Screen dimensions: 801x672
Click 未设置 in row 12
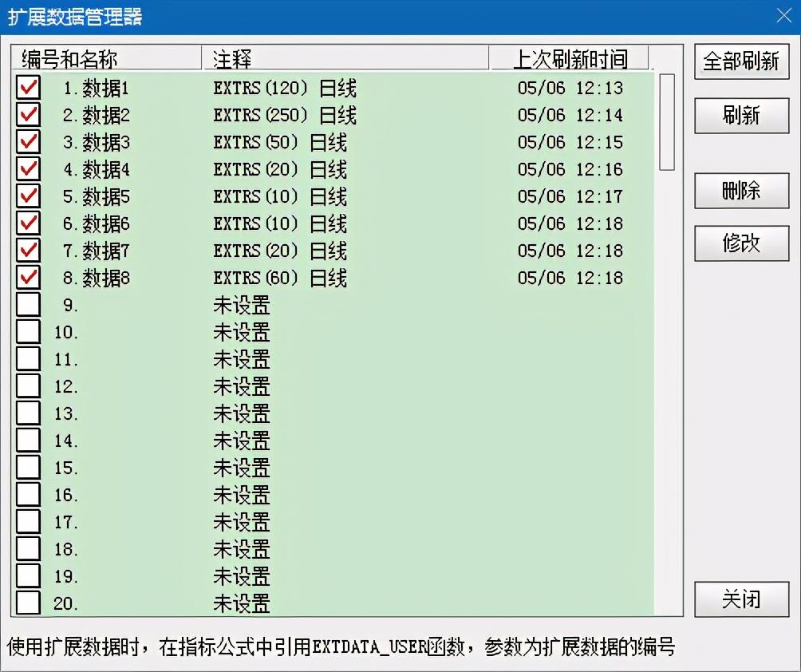click(x=242, y=386)
